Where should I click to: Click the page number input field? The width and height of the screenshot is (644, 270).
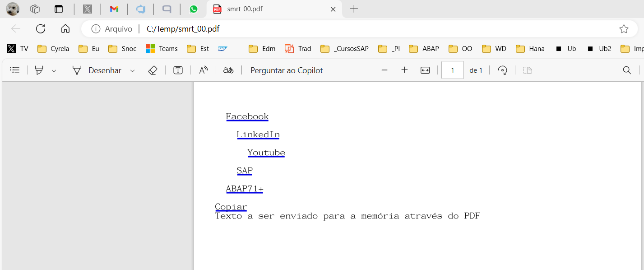[x=453, y=70]
